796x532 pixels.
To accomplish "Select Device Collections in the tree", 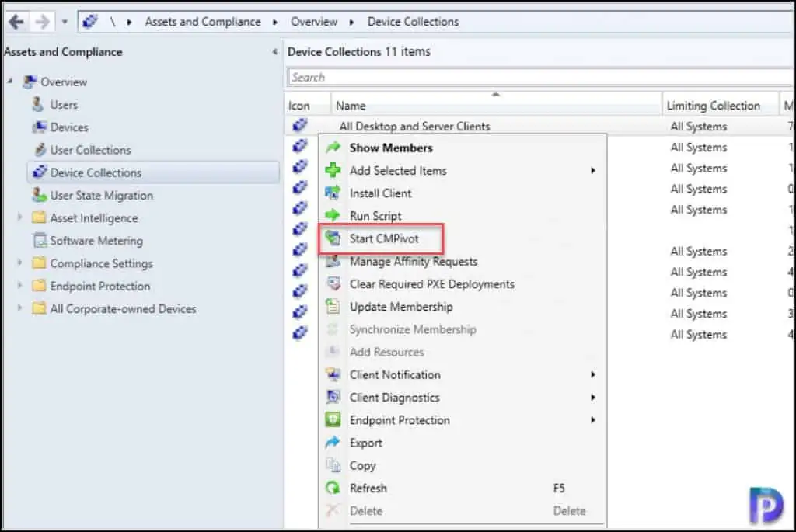I will 153,172.
